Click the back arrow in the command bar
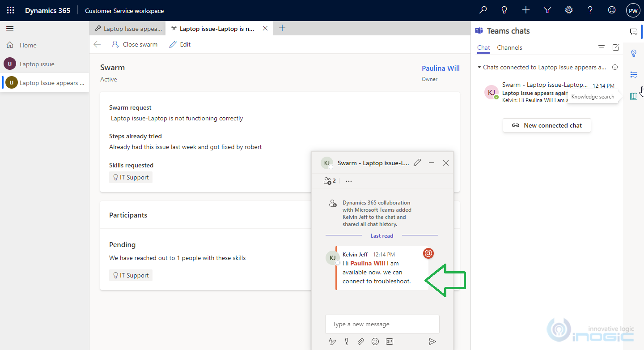Viewport: 644px width, 350px height. [97, 44]
